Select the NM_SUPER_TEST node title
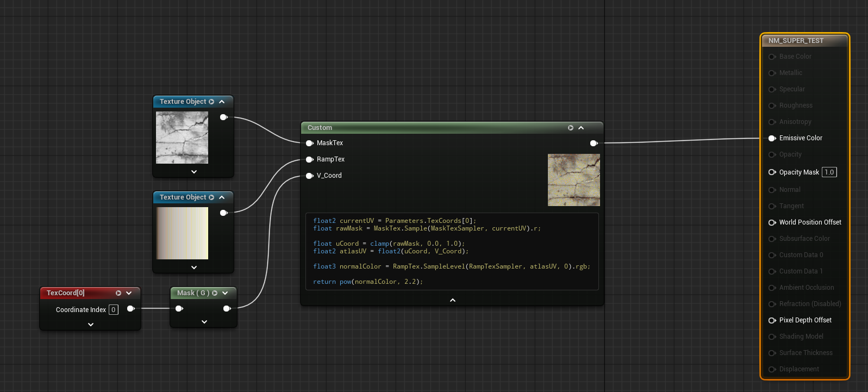 (x=796, y=41)
